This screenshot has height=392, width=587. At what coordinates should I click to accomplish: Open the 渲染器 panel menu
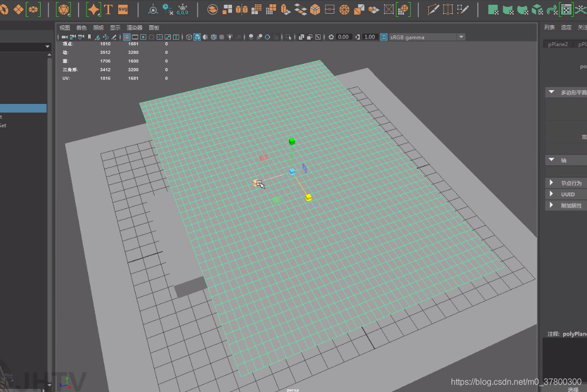coord(134,28)
